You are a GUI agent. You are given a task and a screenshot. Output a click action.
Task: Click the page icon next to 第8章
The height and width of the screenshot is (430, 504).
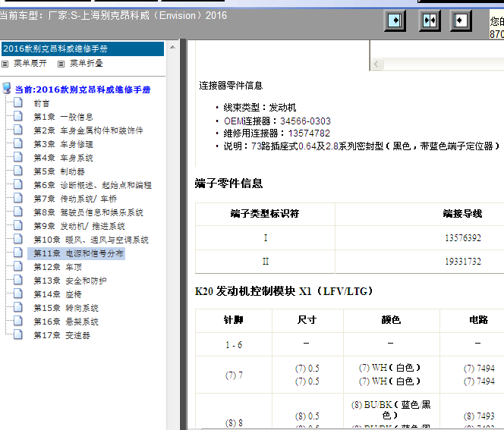[x=18, y=212]
